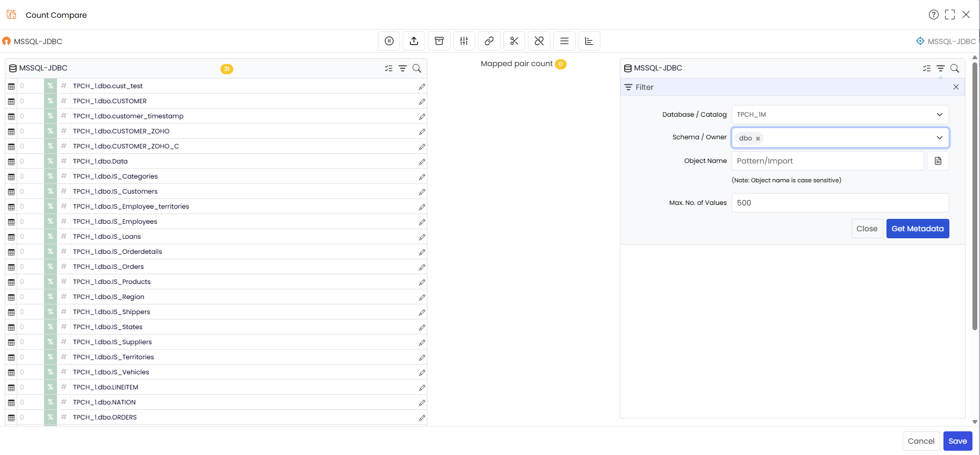Image resolution: width=980 pixels, height=455 pixels.
Task: Click the Max. No. of Values field
Action: pyautogui.click(x=840, y=203)
